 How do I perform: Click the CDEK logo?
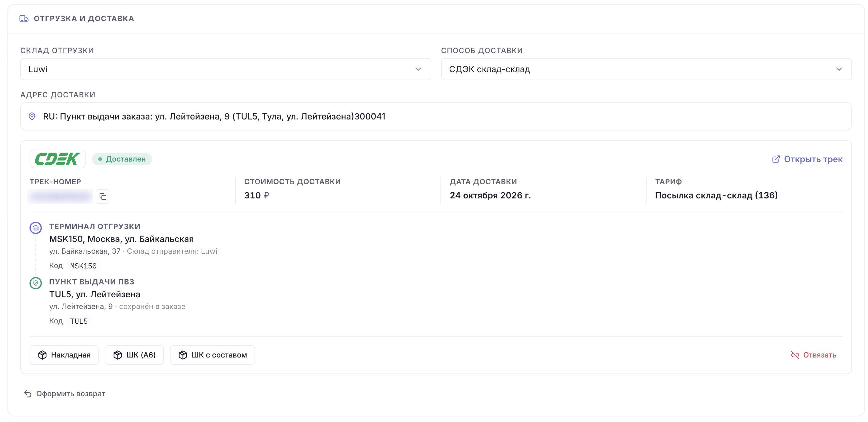pyautogui.click(x=57, y=159)
